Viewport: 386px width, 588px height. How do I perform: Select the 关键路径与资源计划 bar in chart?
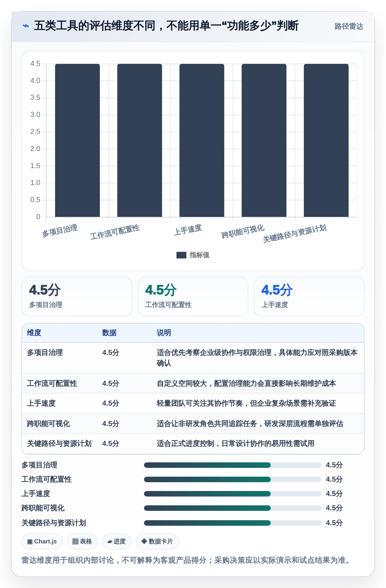(x=326, y=140)
